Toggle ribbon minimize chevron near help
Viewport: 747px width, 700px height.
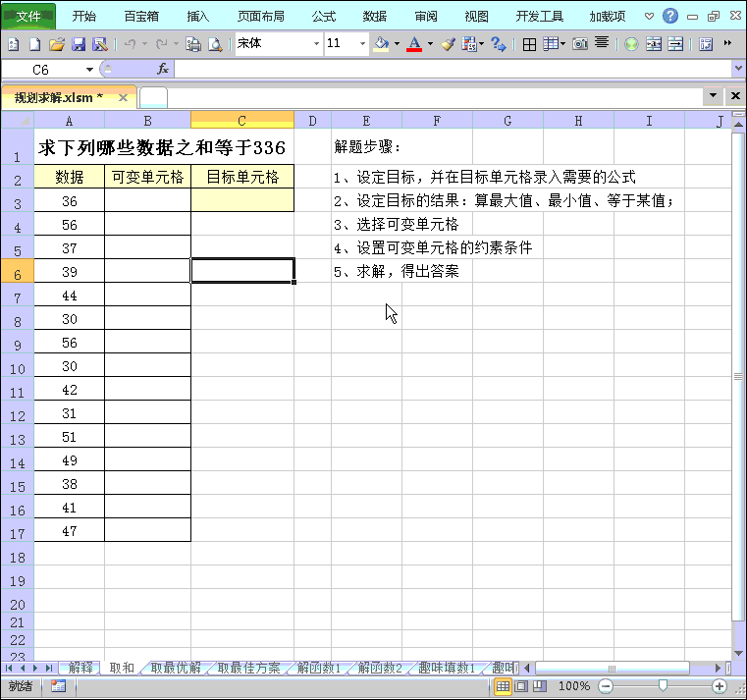pyautogui.click(x=649, y=17)
